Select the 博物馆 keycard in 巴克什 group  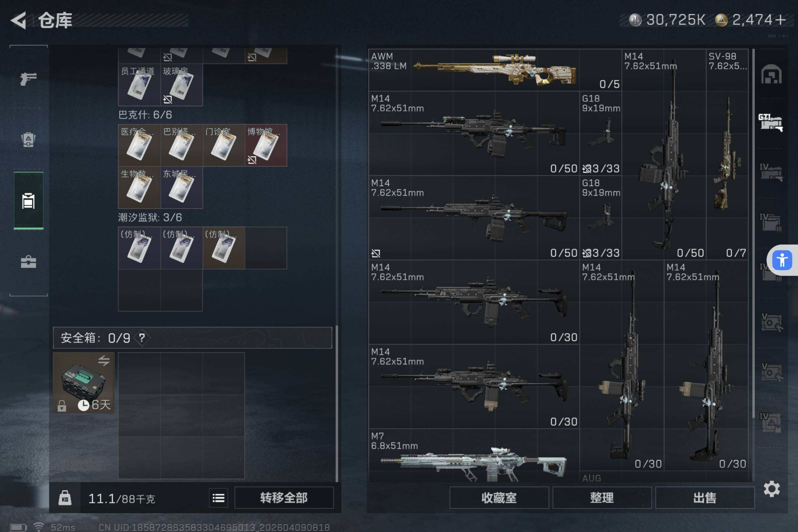[x=266, y=145]
